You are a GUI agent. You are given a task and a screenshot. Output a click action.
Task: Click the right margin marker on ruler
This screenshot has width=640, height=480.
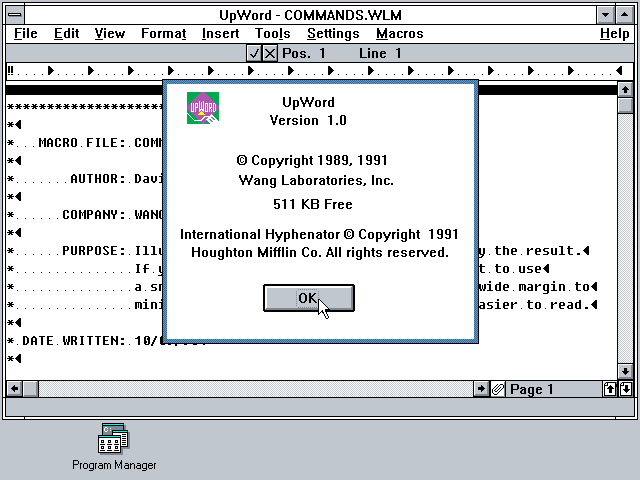pyautogui.click(x=619, y=71)
